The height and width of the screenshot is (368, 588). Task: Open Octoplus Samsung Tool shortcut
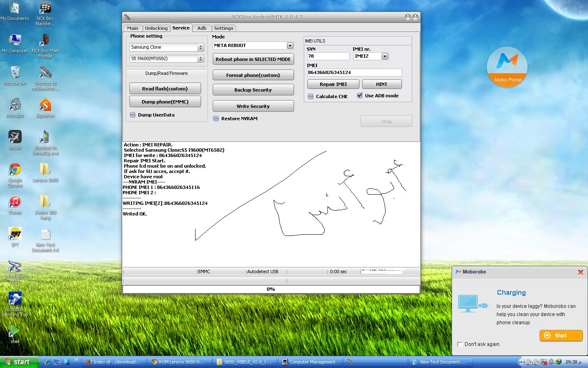pyautogui.click(x=15, y=304)
